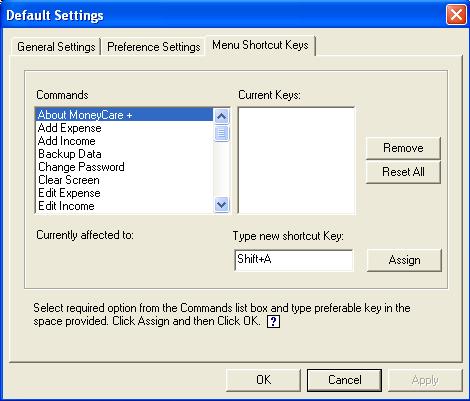
Task: Close the Default Settings dialog
Action: coord(456,15)
